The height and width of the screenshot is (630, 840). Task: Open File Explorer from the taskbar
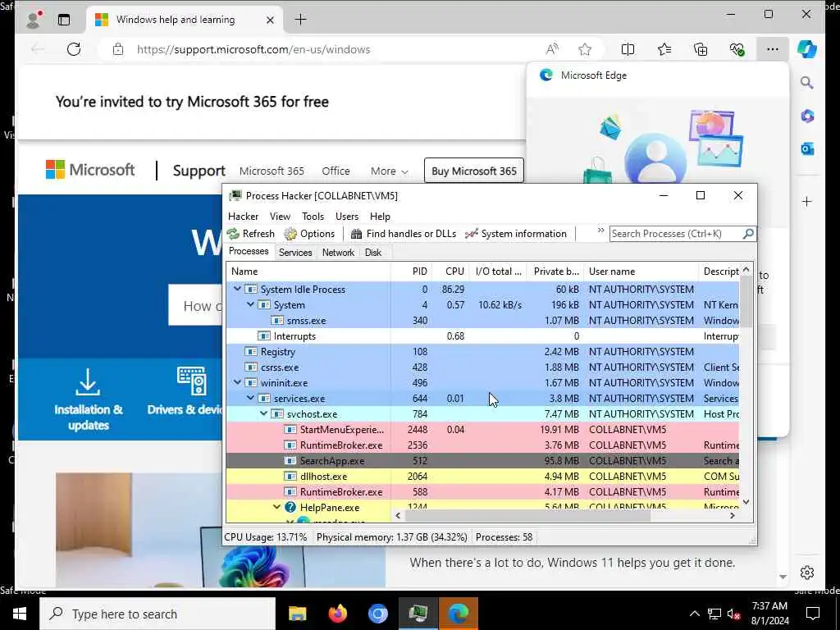[297, 614]
